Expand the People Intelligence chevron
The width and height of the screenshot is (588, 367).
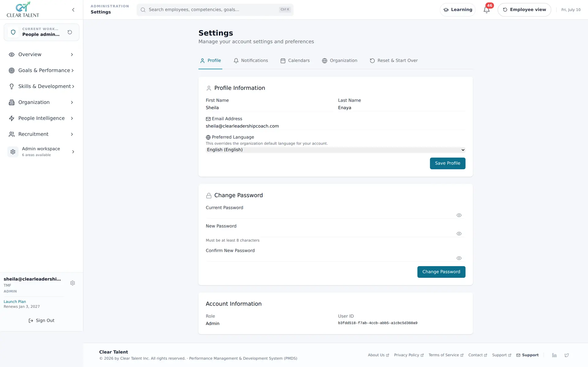(72, 118)
